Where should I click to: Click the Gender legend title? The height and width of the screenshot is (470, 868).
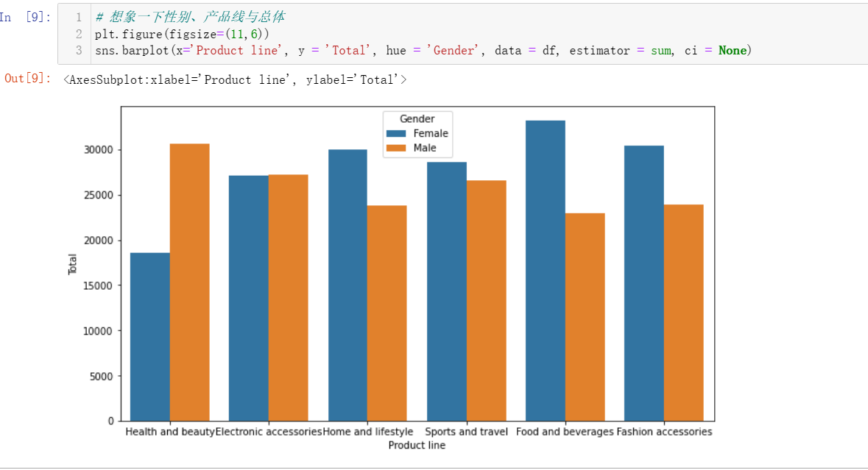tap(417, 119)
